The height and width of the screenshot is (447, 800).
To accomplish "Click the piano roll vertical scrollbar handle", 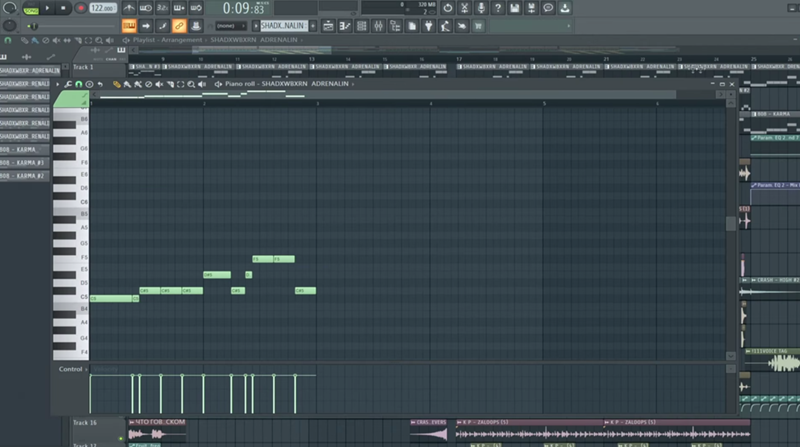I will click(731, 224).
